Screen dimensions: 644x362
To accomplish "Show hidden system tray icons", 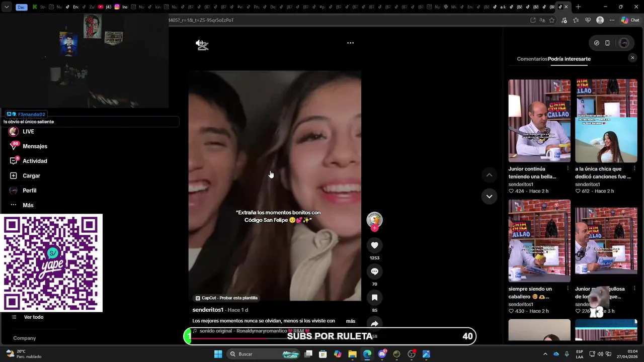I will point(545,354).
